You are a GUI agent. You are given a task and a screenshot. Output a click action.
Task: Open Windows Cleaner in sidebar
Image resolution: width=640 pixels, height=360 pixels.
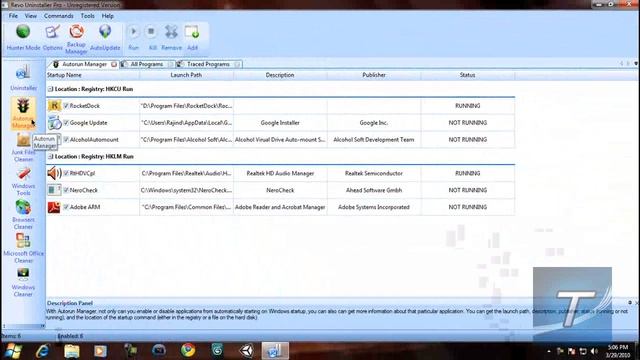tap(23, 282)
